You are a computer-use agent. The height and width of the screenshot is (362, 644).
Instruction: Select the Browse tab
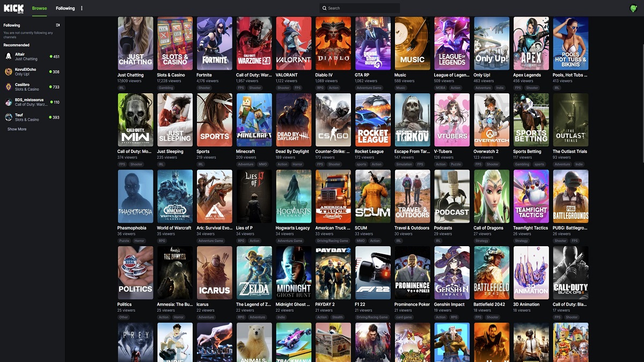point(39,9)
